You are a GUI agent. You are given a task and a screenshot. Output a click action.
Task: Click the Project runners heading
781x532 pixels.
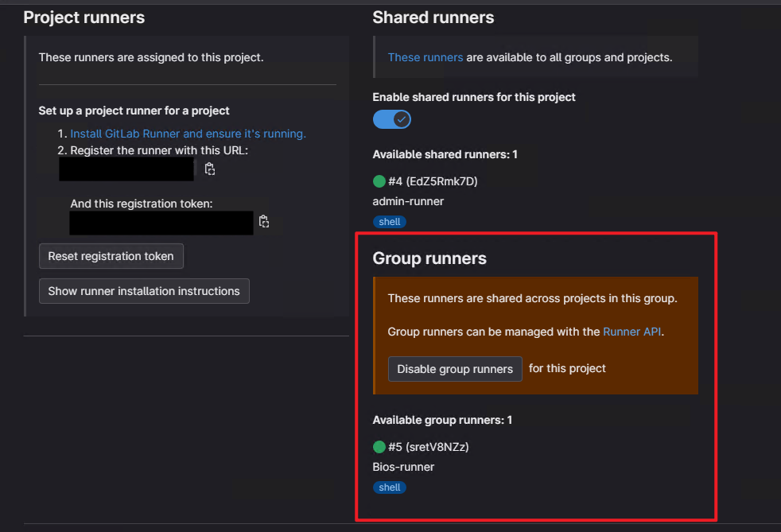84,17
